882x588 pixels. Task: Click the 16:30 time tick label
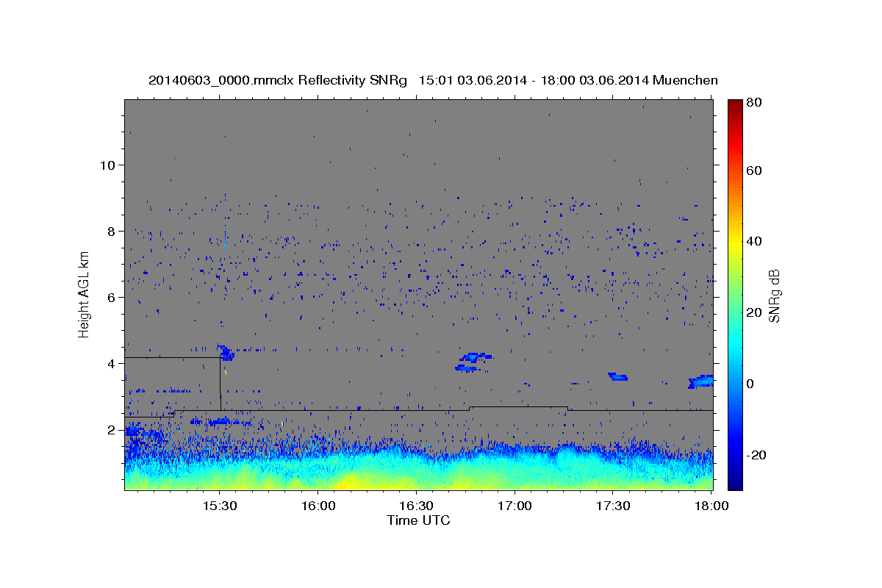pyautogui.click(x=416, y=506)
